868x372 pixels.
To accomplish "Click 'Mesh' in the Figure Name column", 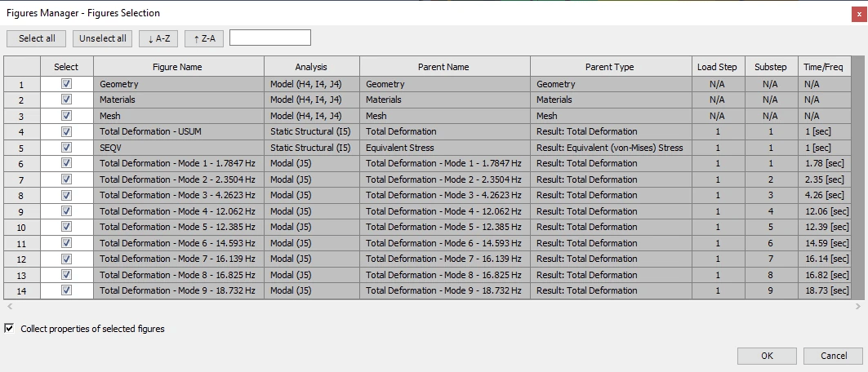I will click(178, 116).
